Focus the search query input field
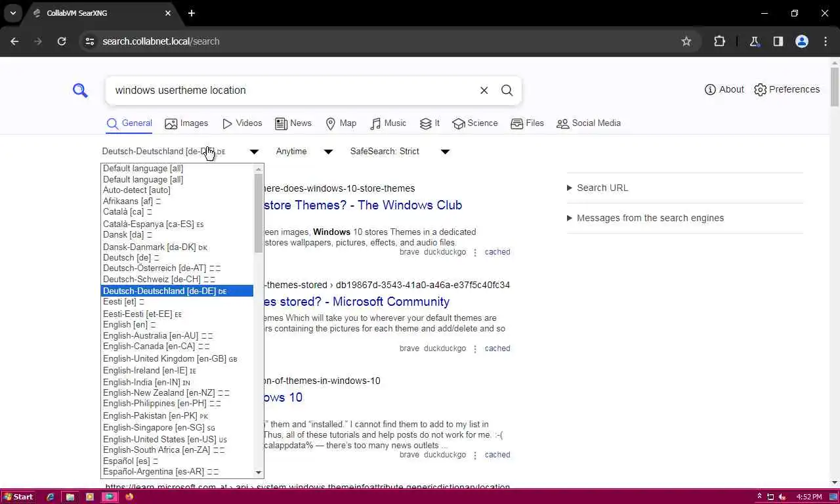 [x=293, y=91]
